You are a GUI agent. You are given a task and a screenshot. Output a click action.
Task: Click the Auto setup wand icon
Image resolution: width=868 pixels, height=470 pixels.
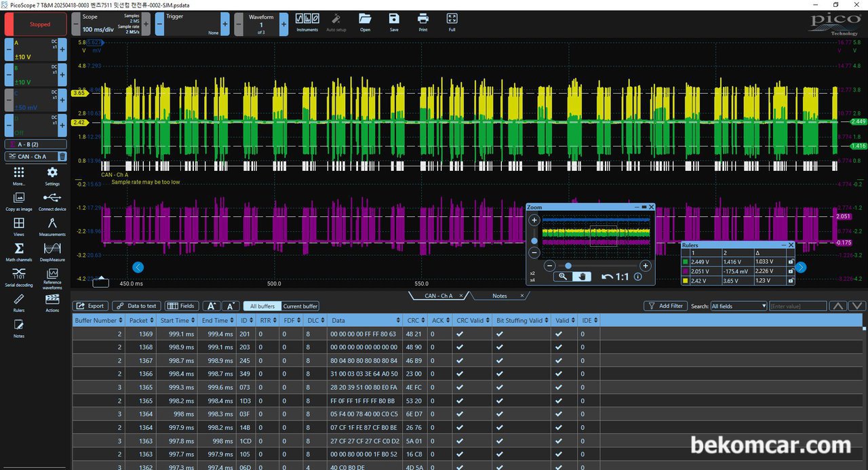click(336, 19)
